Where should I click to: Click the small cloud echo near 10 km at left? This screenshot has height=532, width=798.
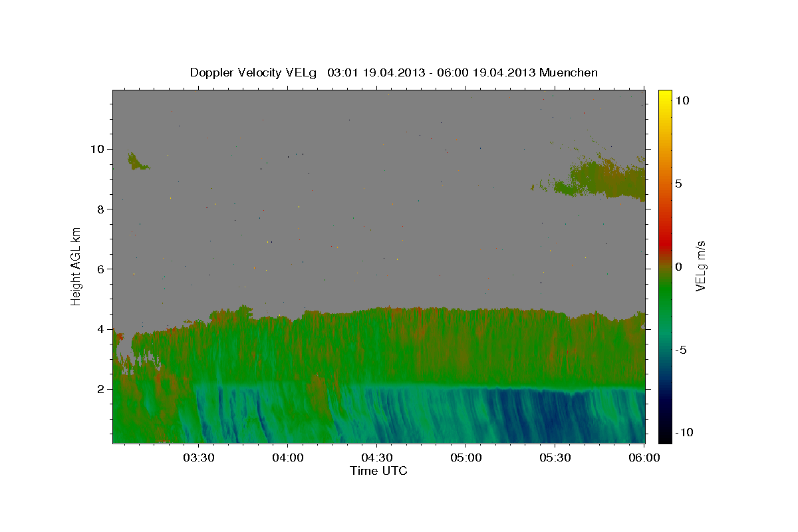[x=136, y=161]
